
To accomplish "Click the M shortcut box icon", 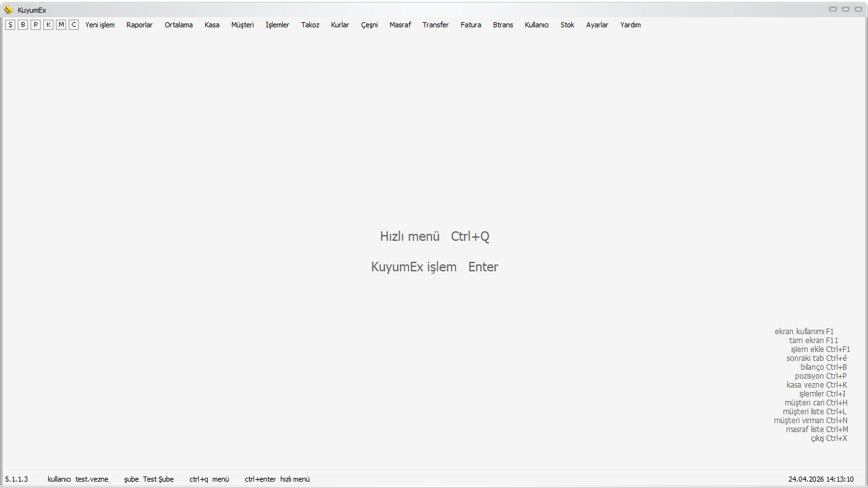I will point(61,25).
